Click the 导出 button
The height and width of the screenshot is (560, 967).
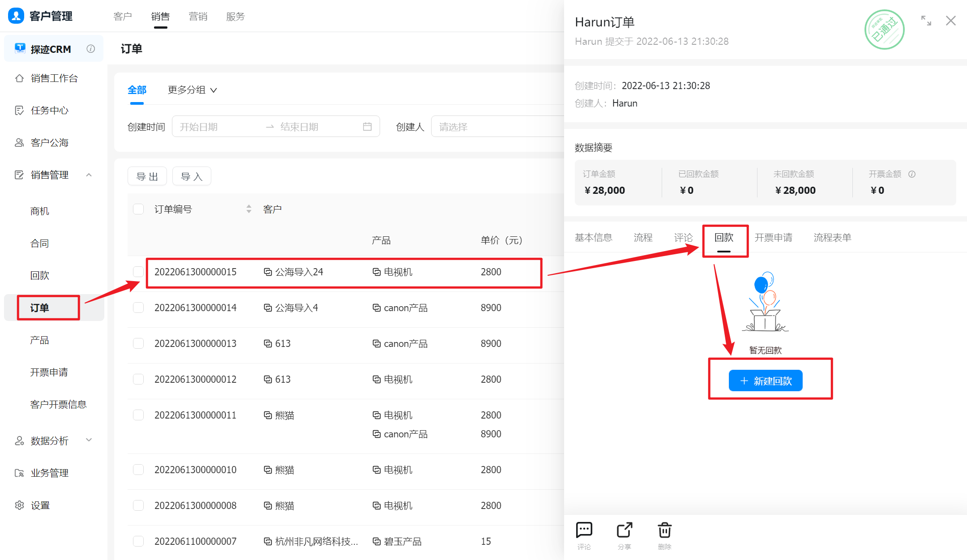click(147, 176)
